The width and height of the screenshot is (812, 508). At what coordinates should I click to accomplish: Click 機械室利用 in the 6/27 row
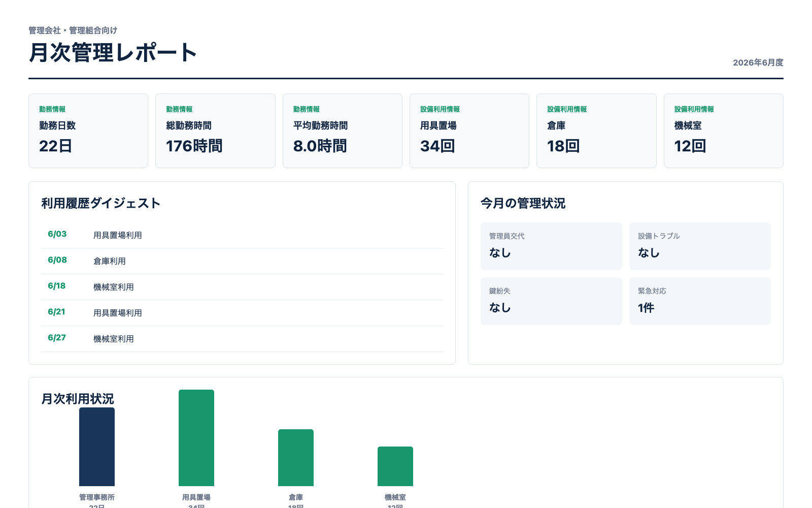(114, 339)
